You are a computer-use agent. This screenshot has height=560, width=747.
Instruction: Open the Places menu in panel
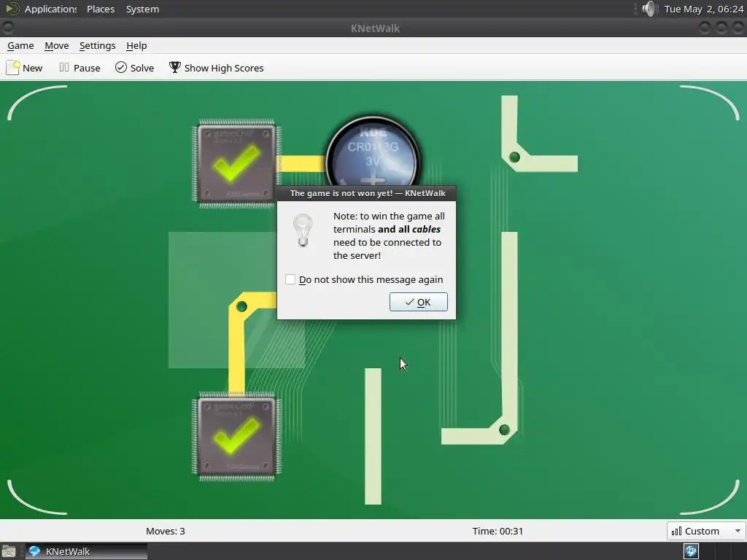click(x=101, y=9)
